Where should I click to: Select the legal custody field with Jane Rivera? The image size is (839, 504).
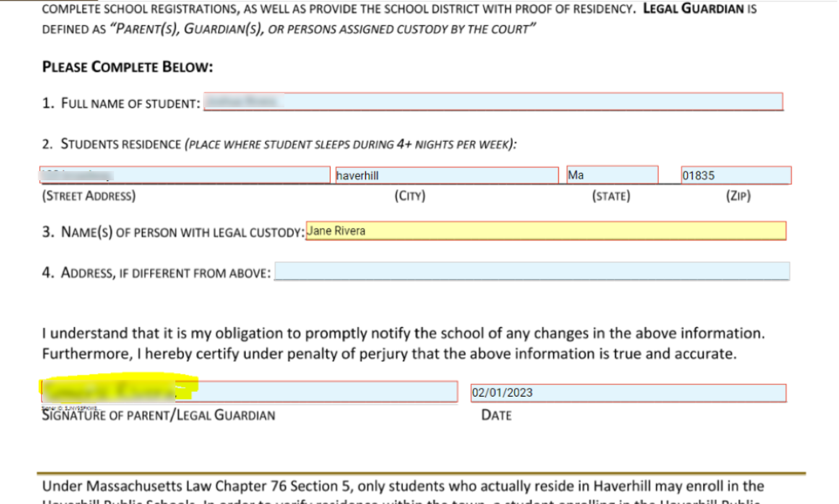545,231
